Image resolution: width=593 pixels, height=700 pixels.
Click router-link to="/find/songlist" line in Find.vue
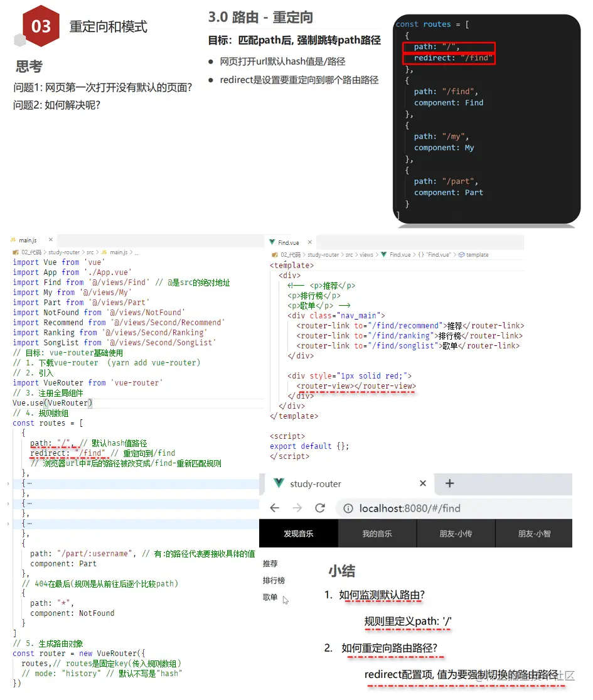coord(408,346)
